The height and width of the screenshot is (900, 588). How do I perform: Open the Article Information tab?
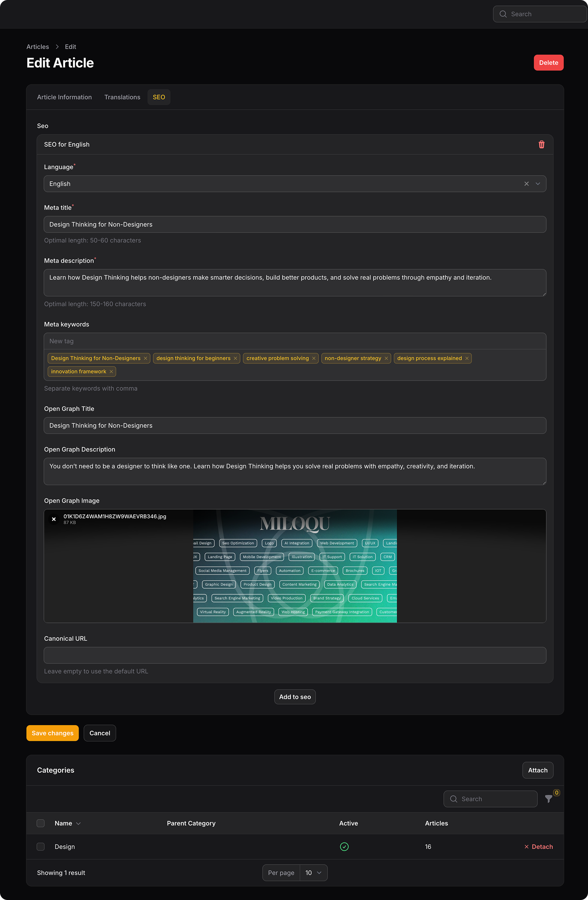(64, 97)
